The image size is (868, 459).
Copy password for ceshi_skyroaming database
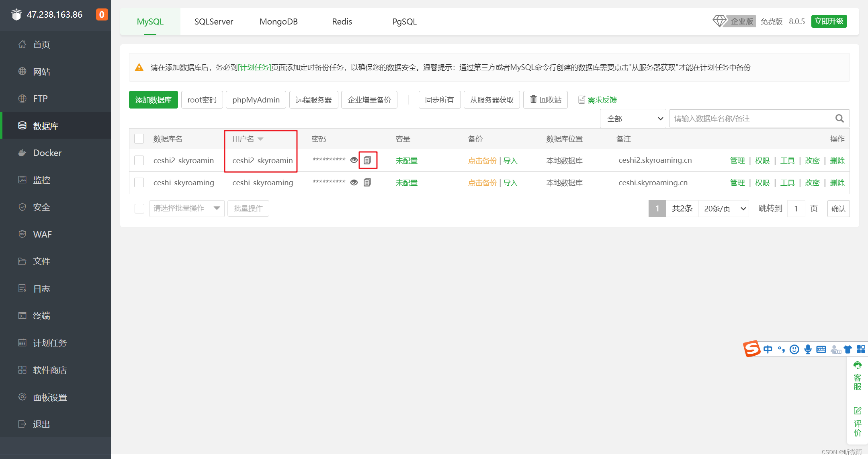(367, 182)
